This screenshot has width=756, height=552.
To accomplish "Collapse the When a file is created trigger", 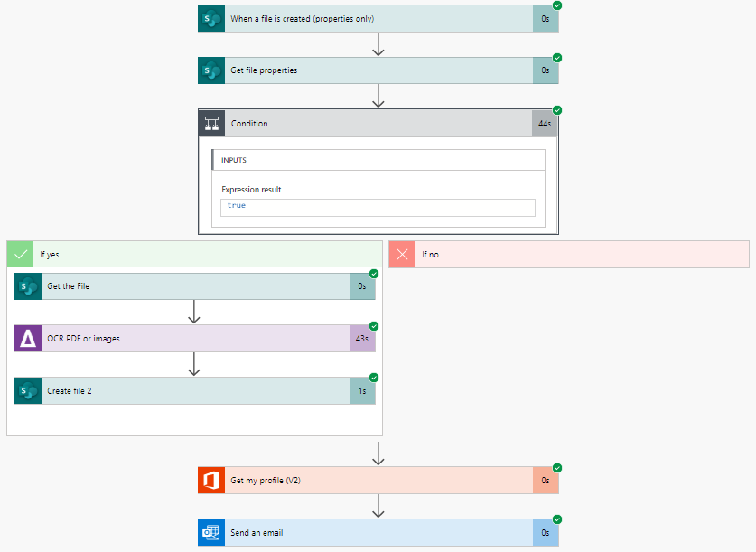I will 361,18.
